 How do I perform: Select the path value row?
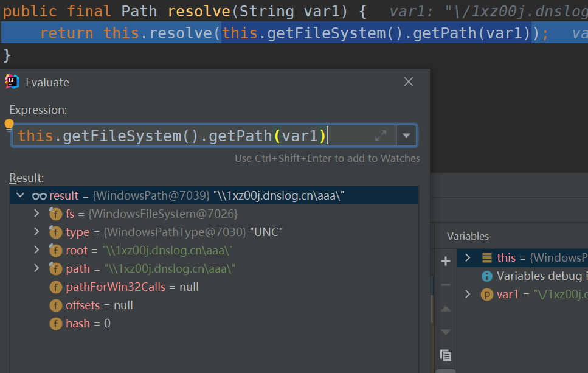(214, 269)
